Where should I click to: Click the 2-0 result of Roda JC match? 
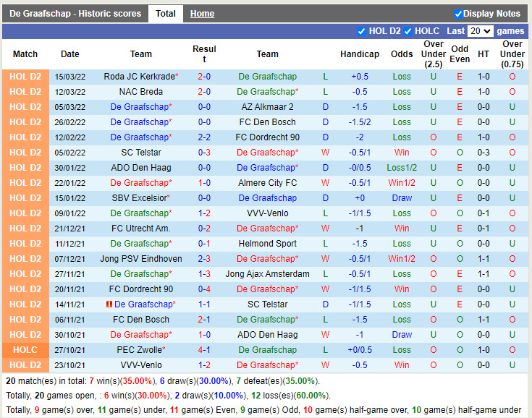pyautogui.click(x=204, y=77)
